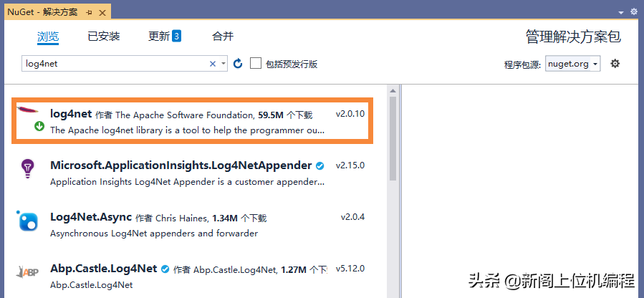Click the log4net feather package icon
Screen dimensions: 644x298
27,110
